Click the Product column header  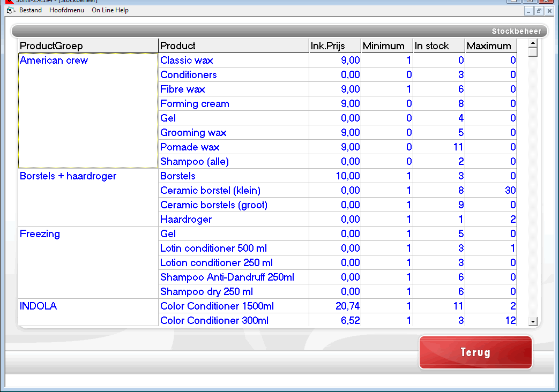[234, 46]
